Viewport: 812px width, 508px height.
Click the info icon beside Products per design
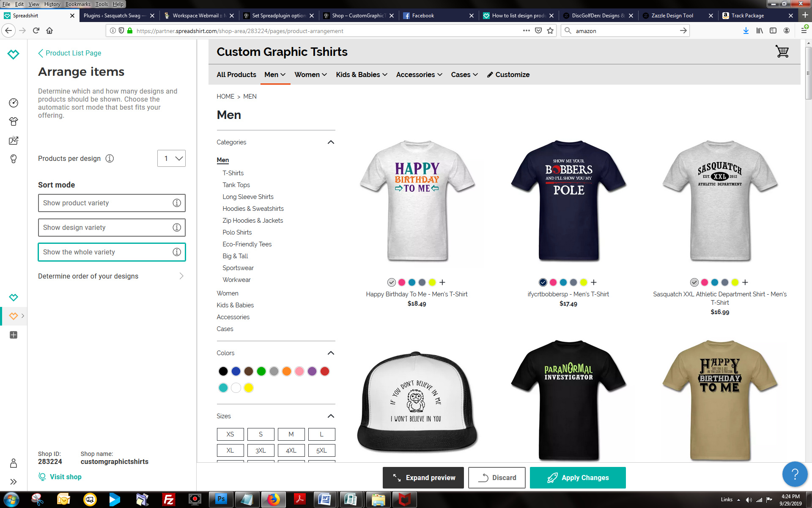click(110, 158)
